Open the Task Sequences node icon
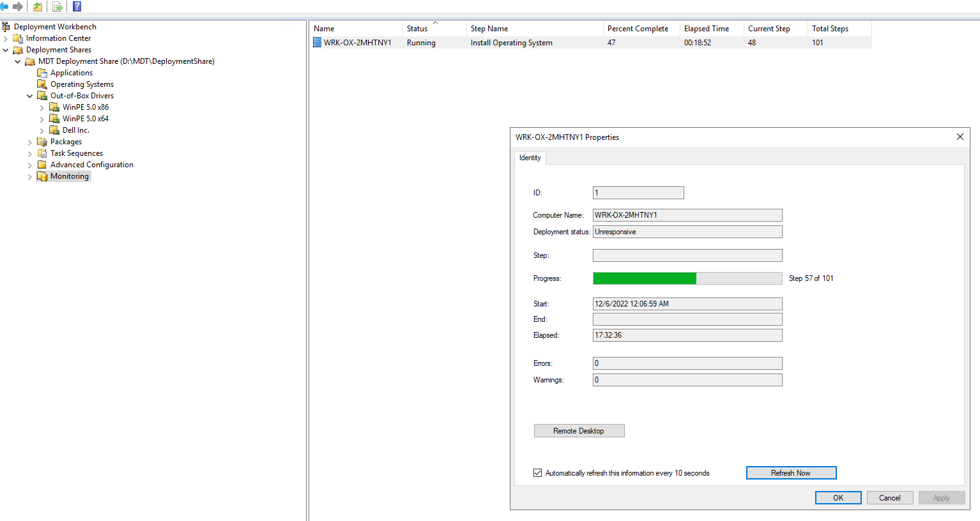Viewport: 980px width, 521px height. [41, 153]
